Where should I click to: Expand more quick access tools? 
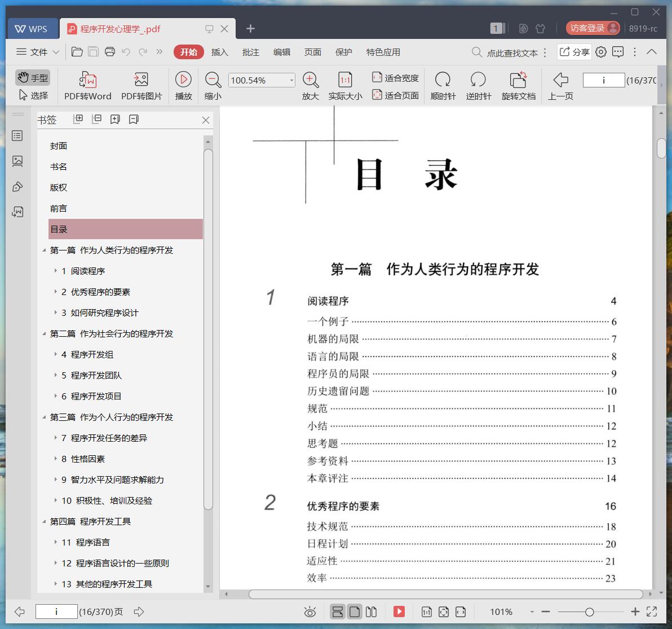[160, 52]
